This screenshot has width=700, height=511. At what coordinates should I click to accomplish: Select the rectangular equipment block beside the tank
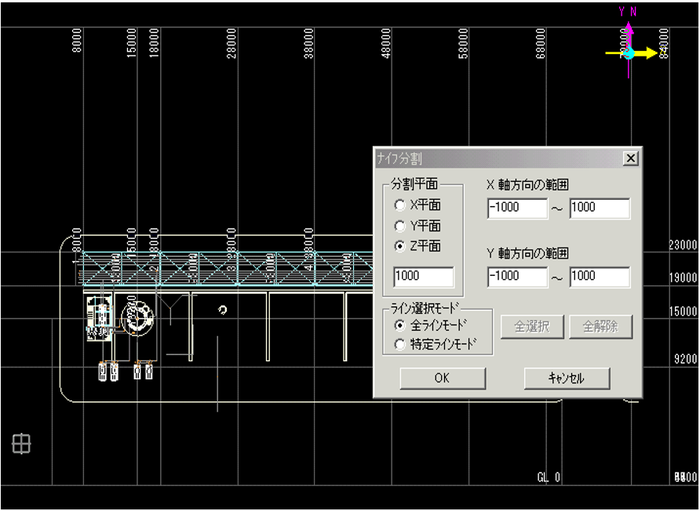coord(100,315)
